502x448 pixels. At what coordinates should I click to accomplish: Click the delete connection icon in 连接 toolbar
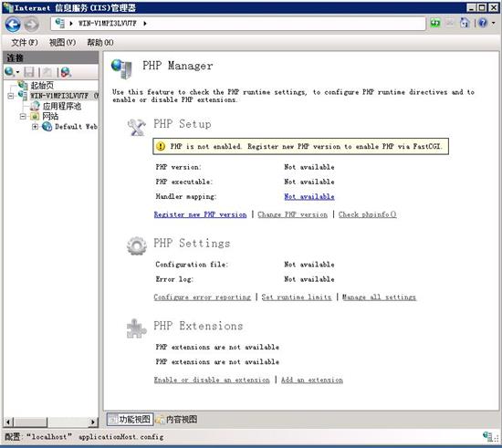pos(66,72)
